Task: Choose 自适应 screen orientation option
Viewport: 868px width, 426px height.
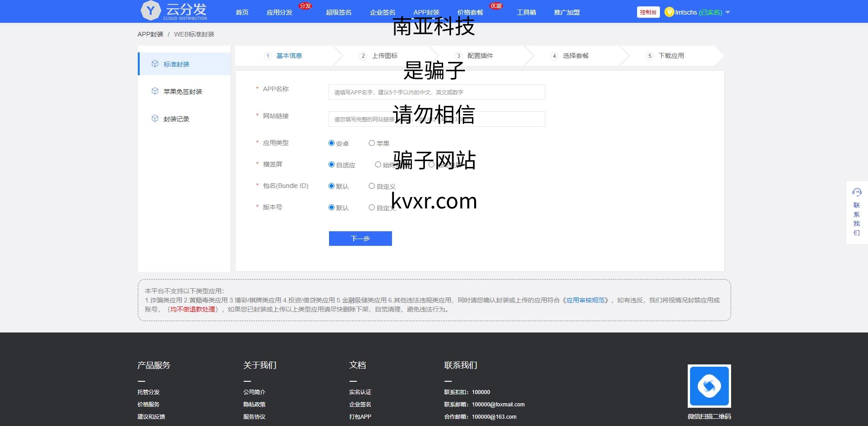Action: (332, 165)
